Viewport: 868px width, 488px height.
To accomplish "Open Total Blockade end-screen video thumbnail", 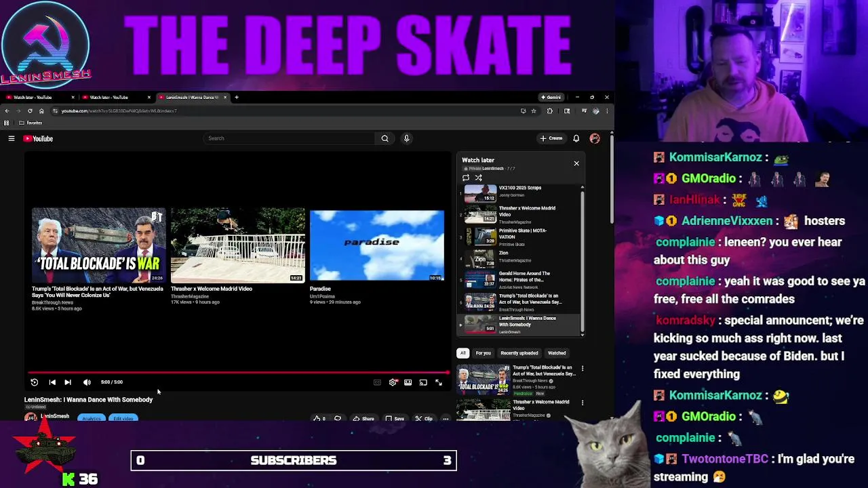I will (x=98, y=245).
